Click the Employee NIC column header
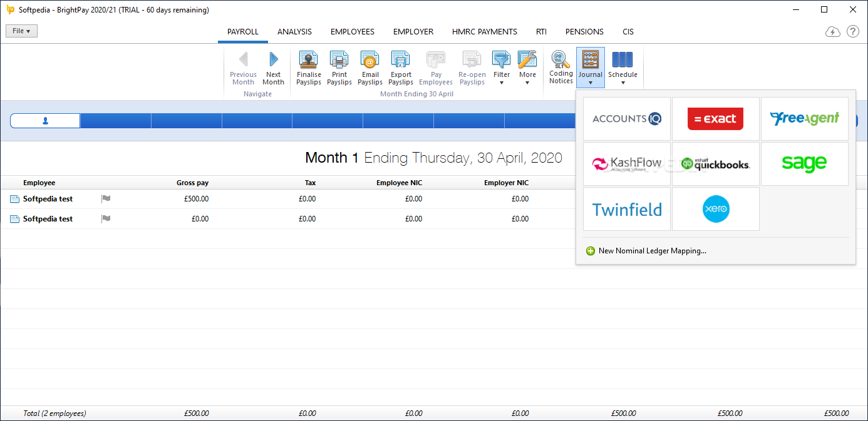868x421 pixels. 399,183
